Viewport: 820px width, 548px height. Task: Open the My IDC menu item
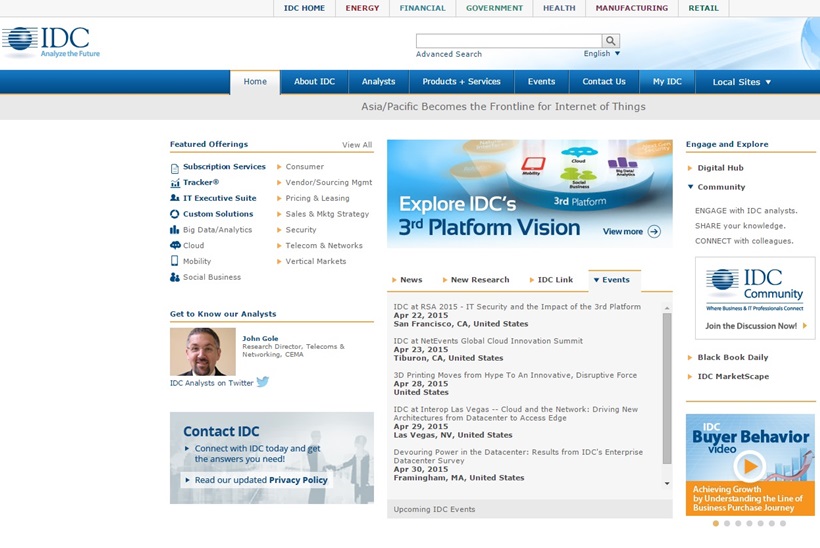pyautogui.click(x=667, y=82)
